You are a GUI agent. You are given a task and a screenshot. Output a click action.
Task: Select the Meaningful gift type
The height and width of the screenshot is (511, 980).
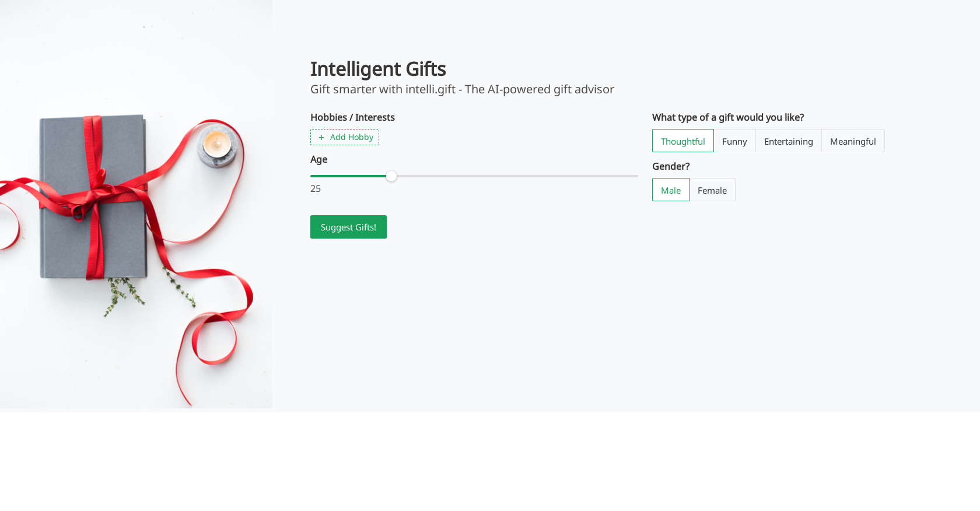point(853,141)
